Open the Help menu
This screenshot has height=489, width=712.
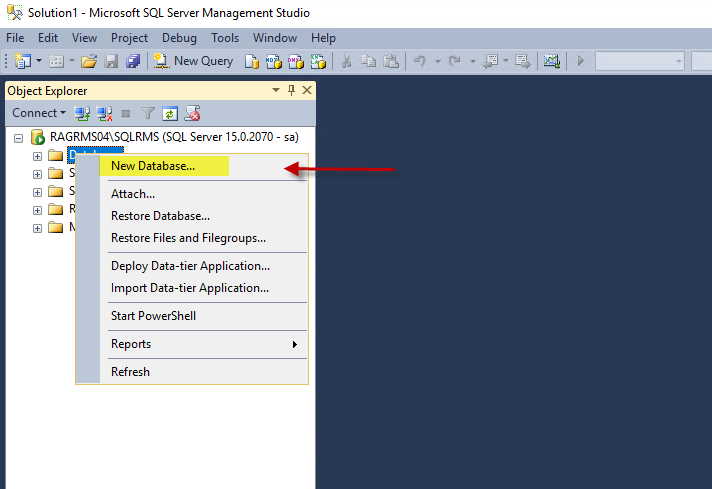pyautogui.click(x=323, y=38)
